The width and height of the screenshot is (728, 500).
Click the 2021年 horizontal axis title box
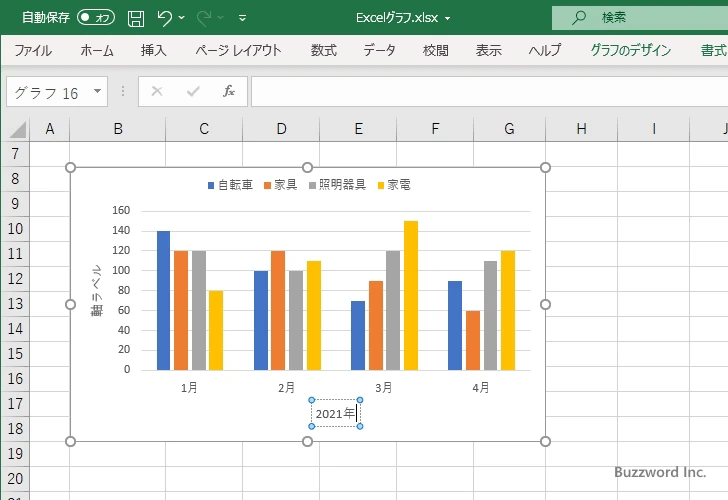click(336, 413)
